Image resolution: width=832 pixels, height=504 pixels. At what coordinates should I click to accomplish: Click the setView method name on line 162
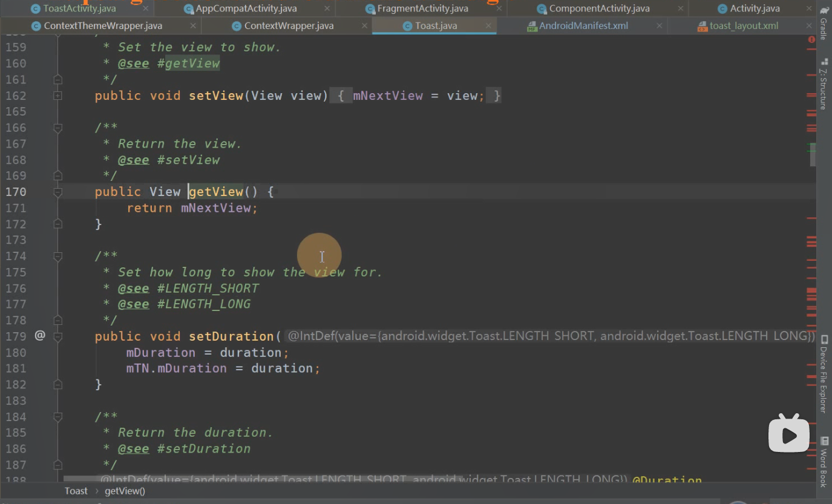pos(216,96)
